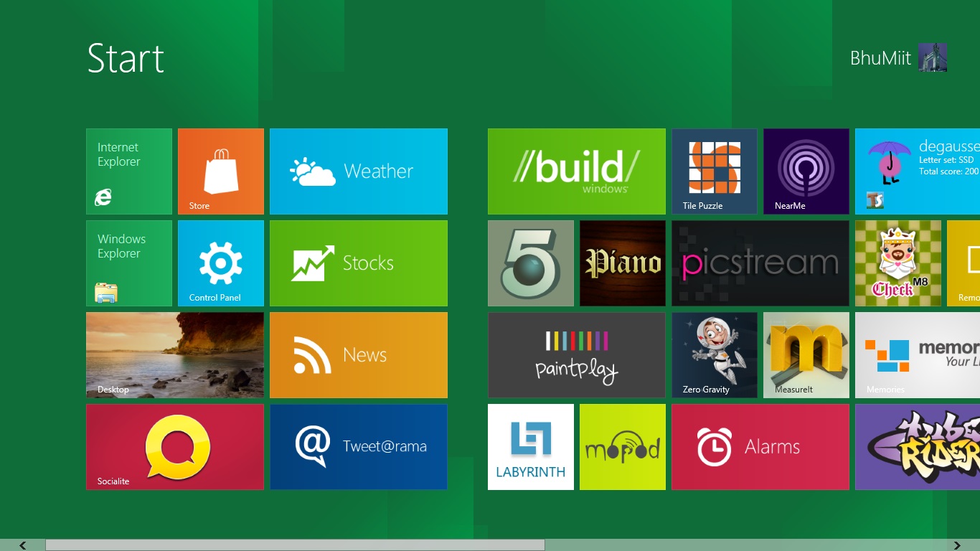Image resolution: width=980 pixels, height=551 pixels.
Task: Open the degausser word game tile
Action: [x=918, y=171]
